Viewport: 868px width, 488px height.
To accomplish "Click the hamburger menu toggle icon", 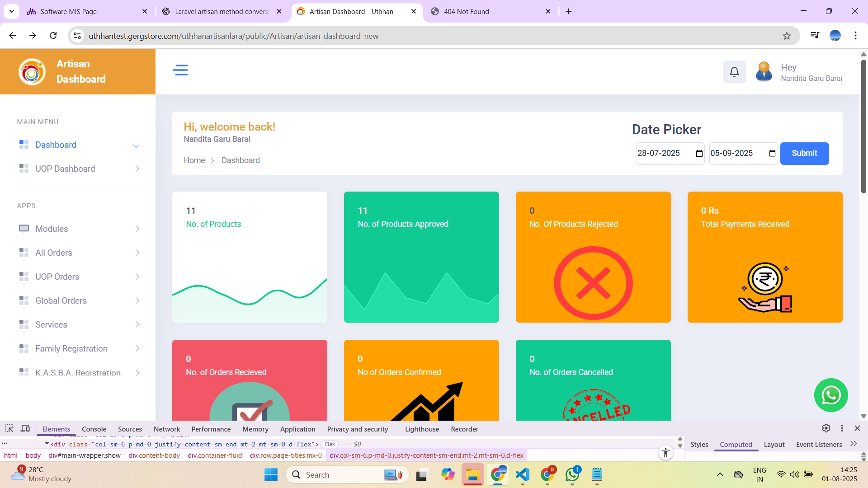I will tap(180, 70).
